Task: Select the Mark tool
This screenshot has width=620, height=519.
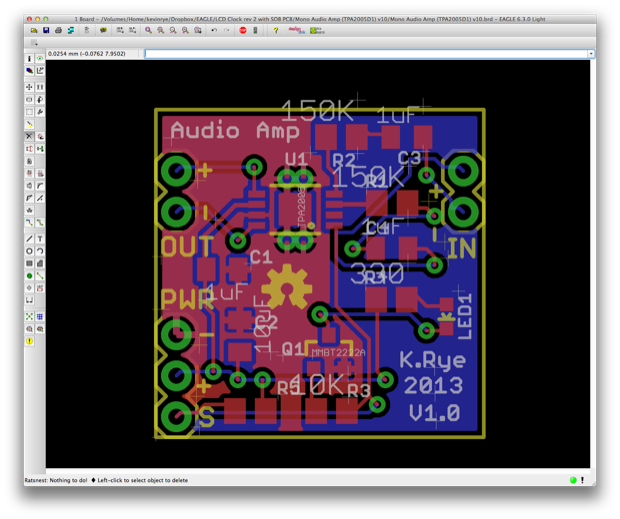Action: (40, 71)
